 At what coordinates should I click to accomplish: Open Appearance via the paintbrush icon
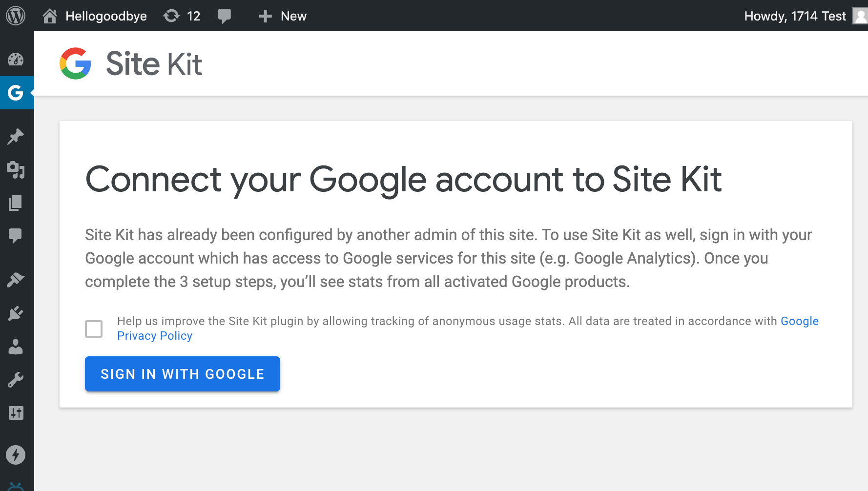pos(16,280)
